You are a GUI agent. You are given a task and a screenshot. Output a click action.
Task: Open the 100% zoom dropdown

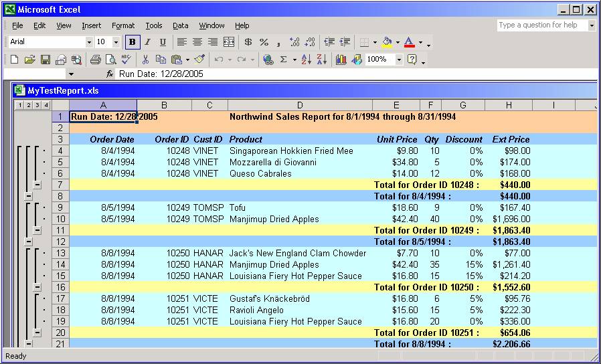pyautogui.click(x=399, y=60)
